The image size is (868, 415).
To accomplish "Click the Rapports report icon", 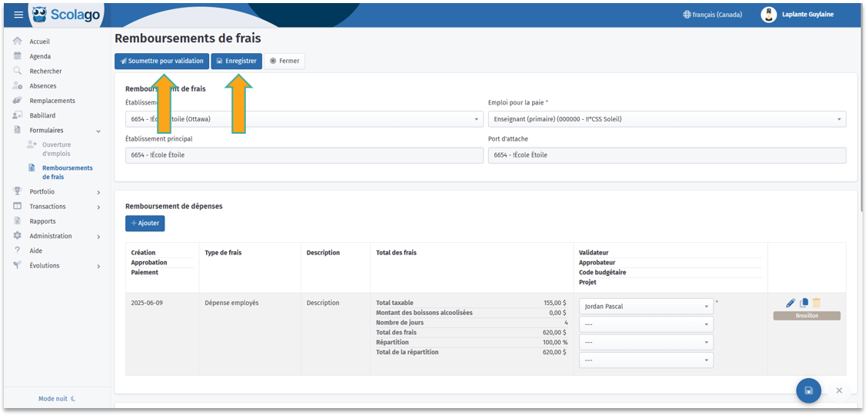I will 17,221.
